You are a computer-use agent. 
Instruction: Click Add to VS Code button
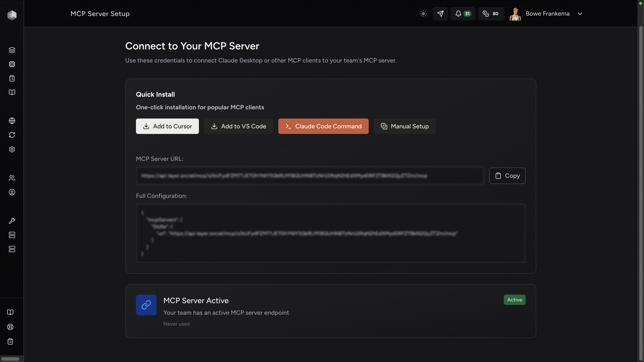pyautogui.click(x=239, y=126)
